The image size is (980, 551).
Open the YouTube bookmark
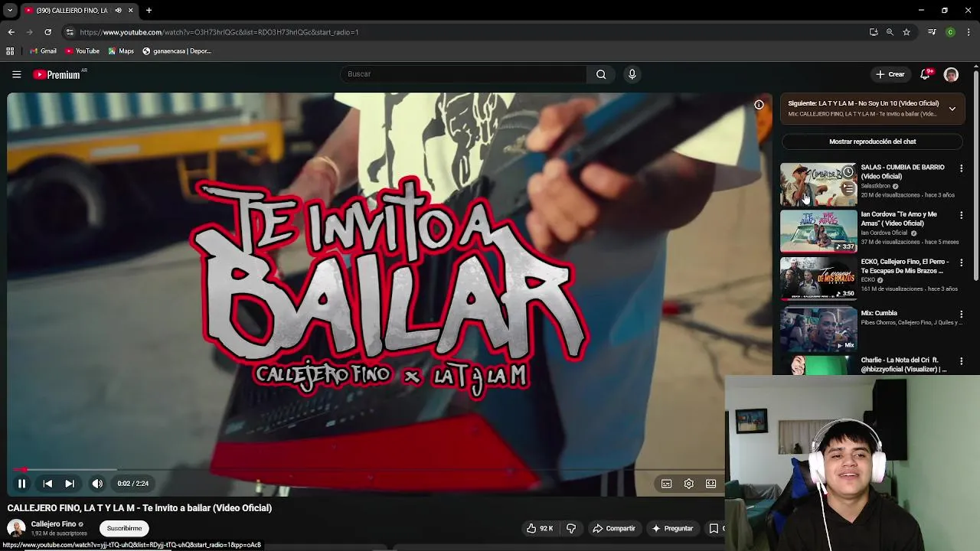pos(82,51)
